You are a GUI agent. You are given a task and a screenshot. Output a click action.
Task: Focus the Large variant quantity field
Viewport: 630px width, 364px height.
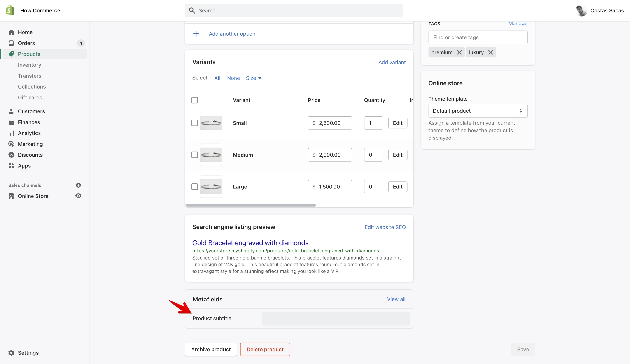point(373,187)
